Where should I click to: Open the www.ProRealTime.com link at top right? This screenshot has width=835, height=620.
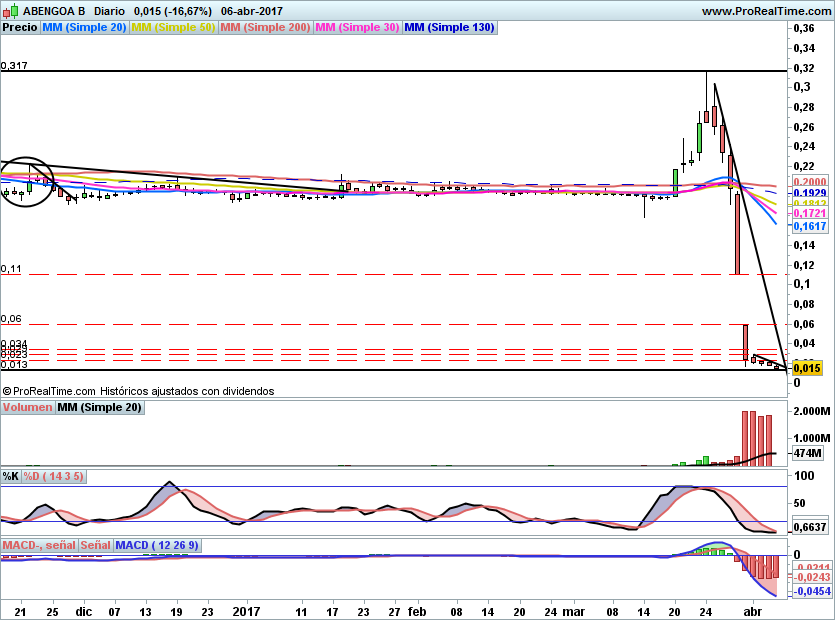(x=765, y=11)
